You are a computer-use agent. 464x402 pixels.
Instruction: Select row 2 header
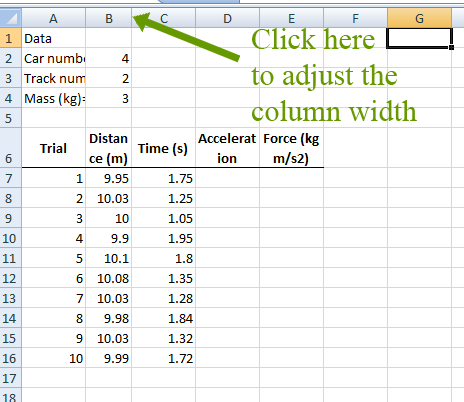tap(11, 58)
